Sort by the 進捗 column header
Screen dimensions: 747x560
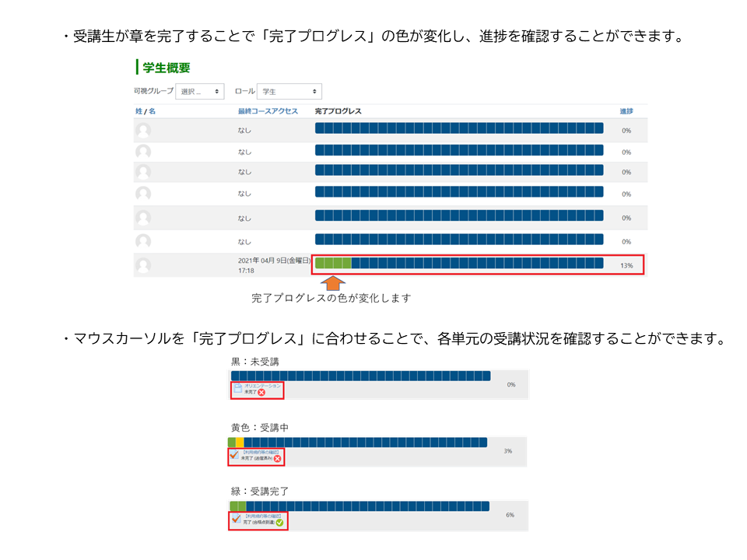pyautogui.click(x=626, y=111)
